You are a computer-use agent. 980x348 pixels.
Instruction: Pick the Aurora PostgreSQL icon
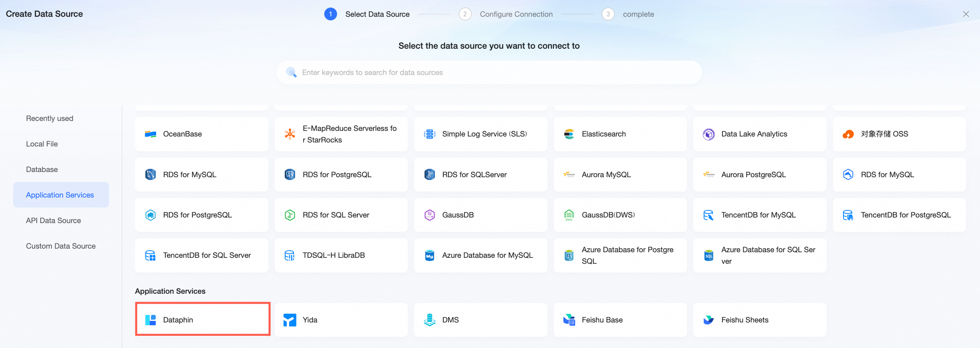pyautogui.click(x=708, y=174)
